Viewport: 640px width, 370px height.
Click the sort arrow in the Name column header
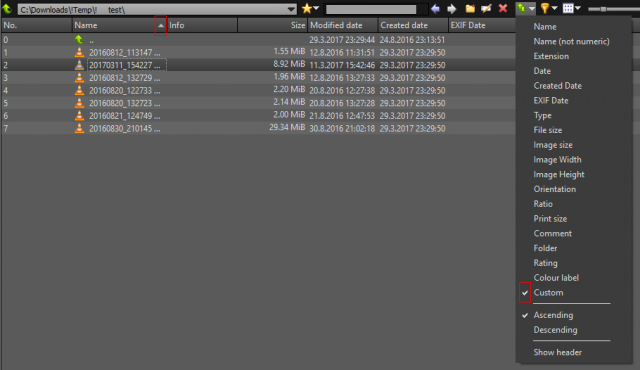161,25
